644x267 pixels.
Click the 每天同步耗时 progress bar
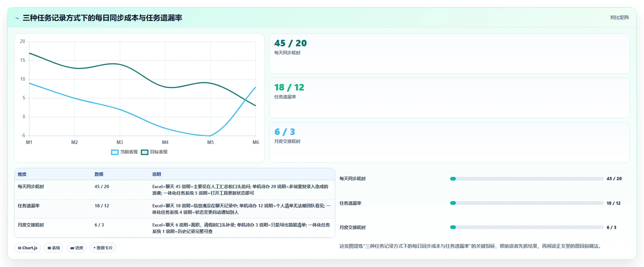pos(527,179)
